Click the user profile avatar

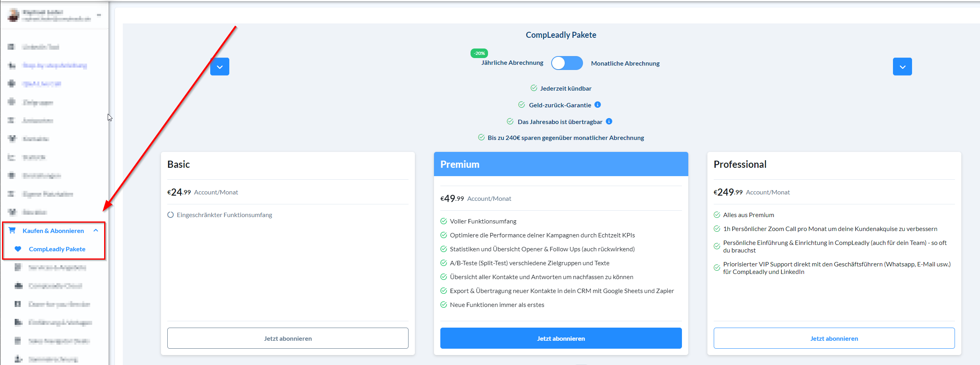tap(14, 15)
